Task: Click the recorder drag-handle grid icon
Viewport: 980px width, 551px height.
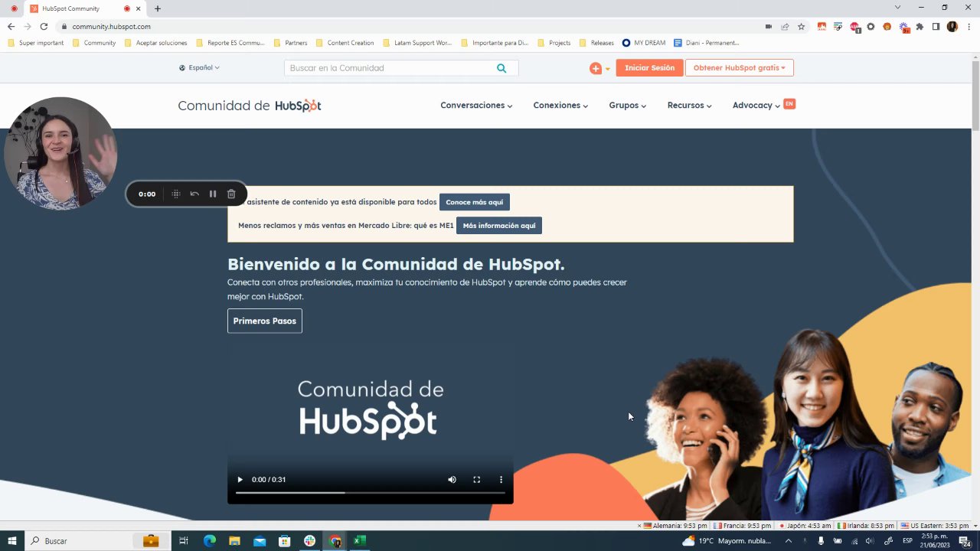Action: tap(176, 194)
